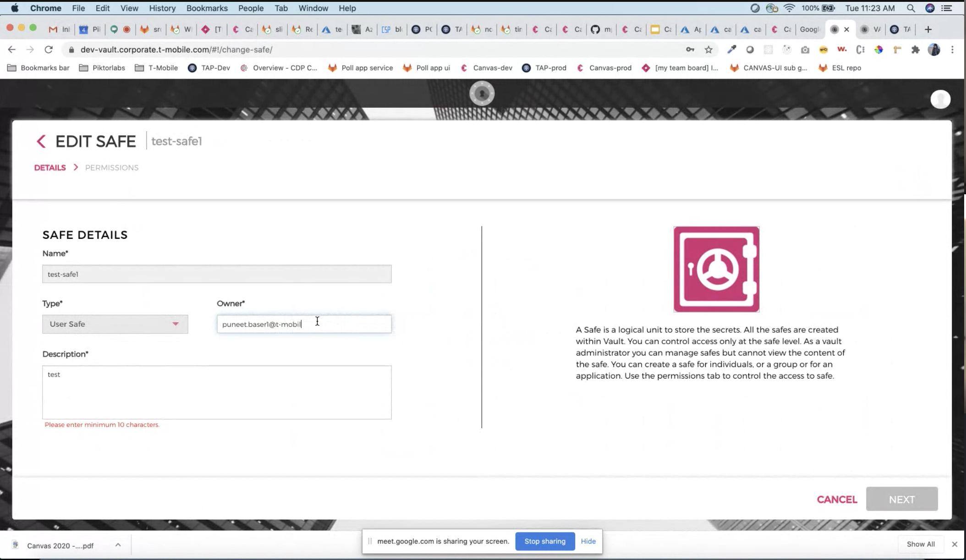Open Chrome extensions puzzle icon
The height and width of the screenshot is (560, 966).
click(x=915, y=49)
